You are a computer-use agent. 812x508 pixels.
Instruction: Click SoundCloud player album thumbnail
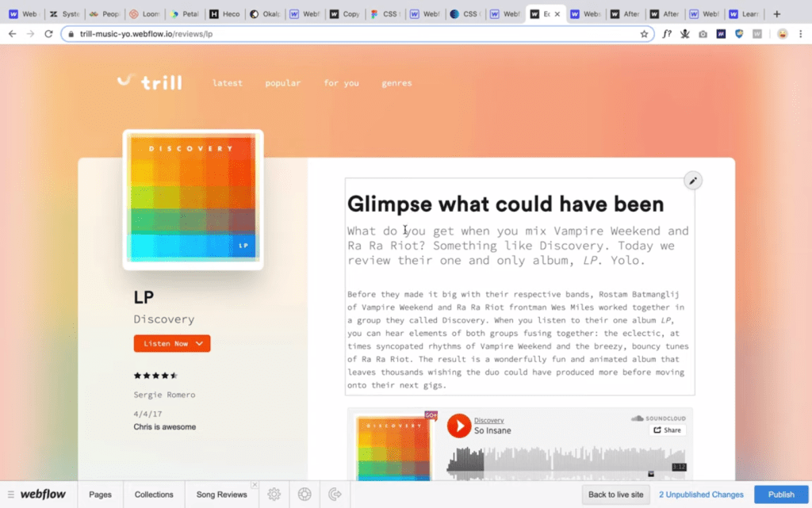(x=393, y=446)
